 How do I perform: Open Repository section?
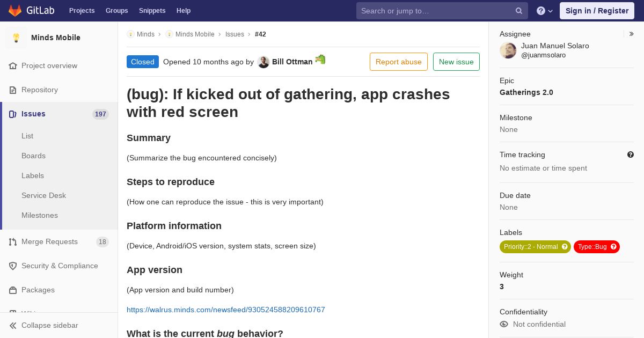point(40,90)
